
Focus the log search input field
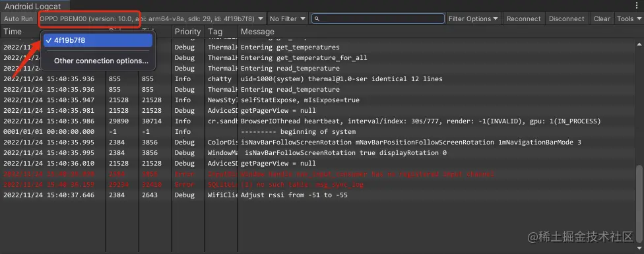click(x=378, y=19)
